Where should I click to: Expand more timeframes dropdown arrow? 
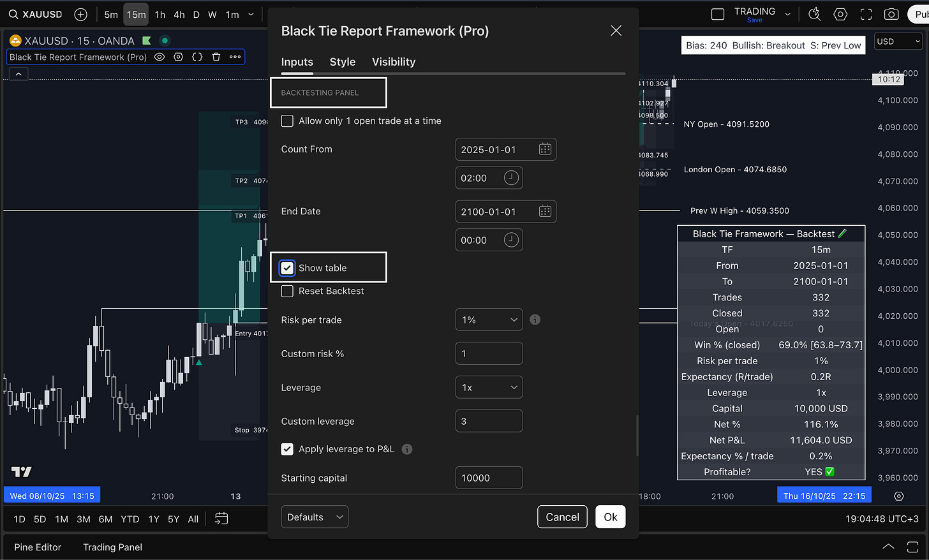[251, 14]
